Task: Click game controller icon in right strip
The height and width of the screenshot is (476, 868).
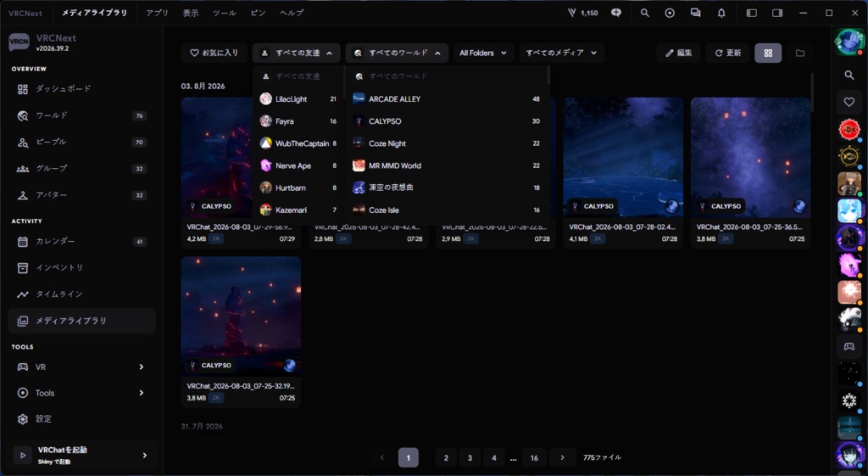Action: pos(849,347)
